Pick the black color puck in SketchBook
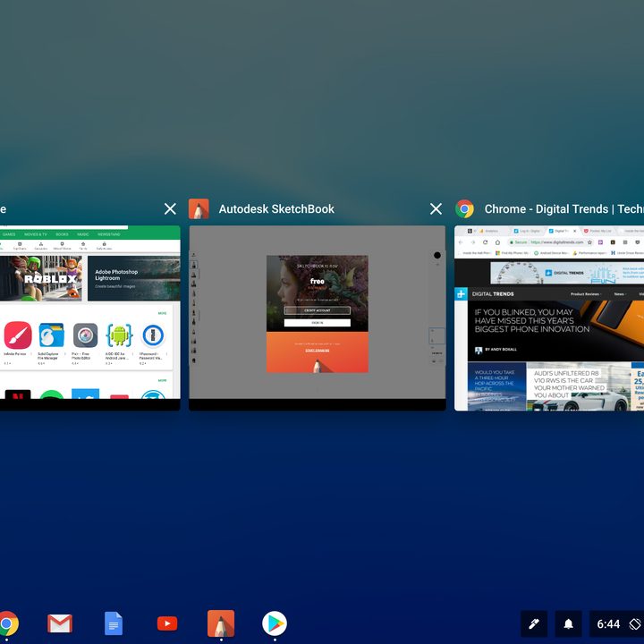 pos(437,255)
